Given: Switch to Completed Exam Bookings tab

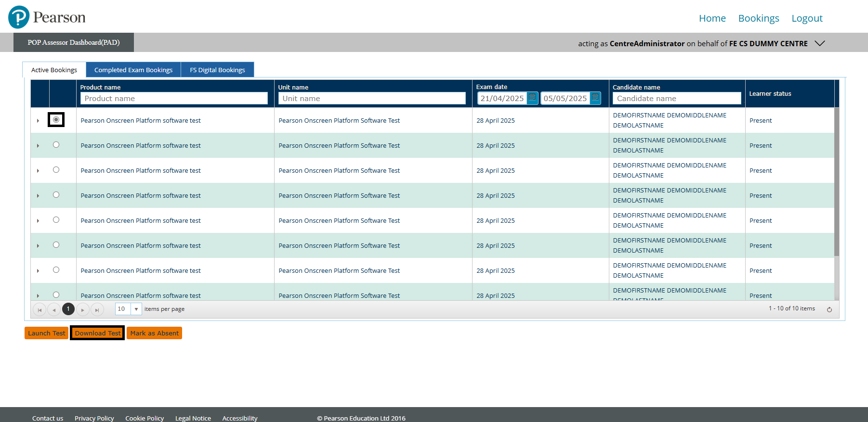Looking at the screenshot, I should point(133,70).
